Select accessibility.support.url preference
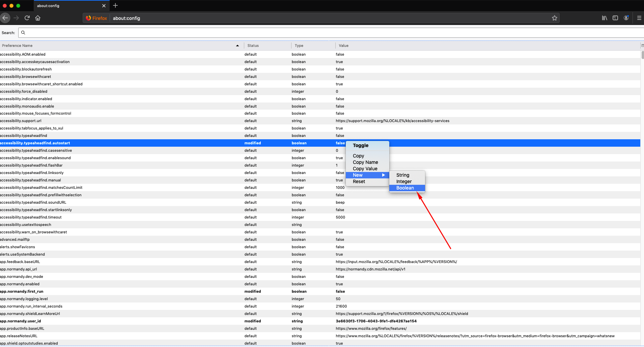This screenshot has height=347, width=644. [320, 121]
